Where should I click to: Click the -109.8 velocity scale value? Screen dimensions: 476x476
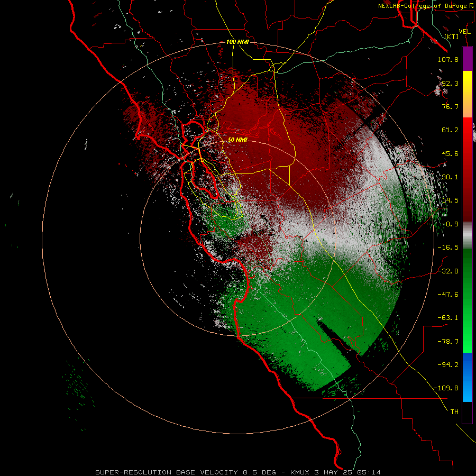[x=446, y=388]
